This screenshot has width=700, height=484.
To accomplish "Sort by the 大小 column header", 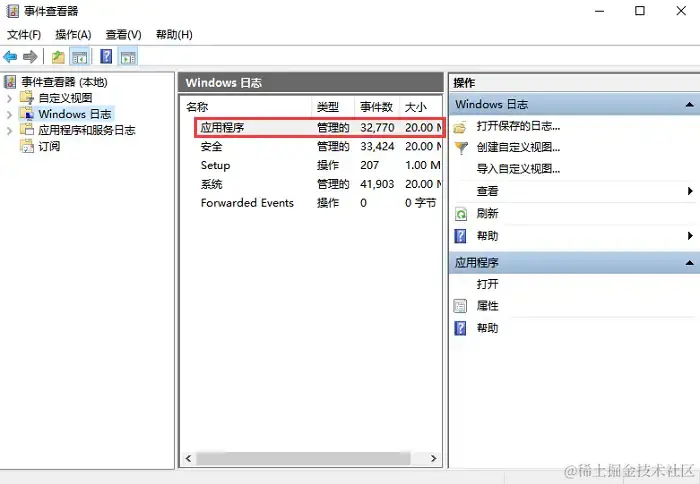I will pyautogui.click(x=421, y=107).
